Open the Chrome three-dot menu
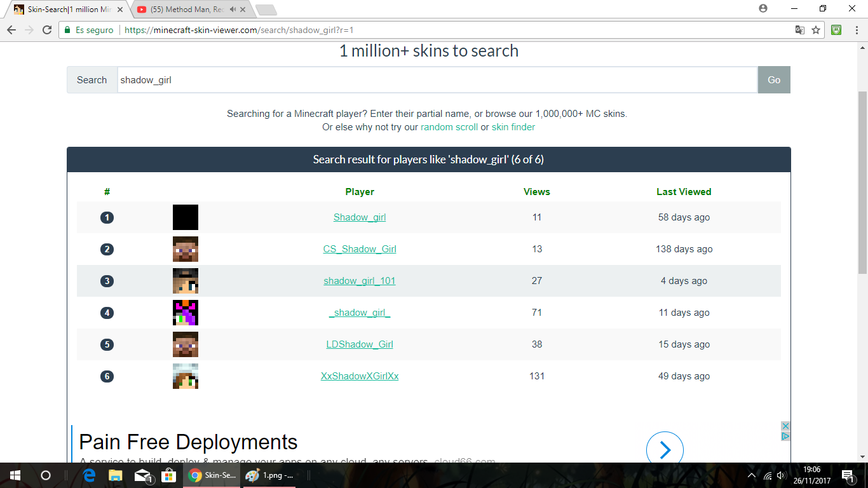868x488 pixels. click(855, 30)
